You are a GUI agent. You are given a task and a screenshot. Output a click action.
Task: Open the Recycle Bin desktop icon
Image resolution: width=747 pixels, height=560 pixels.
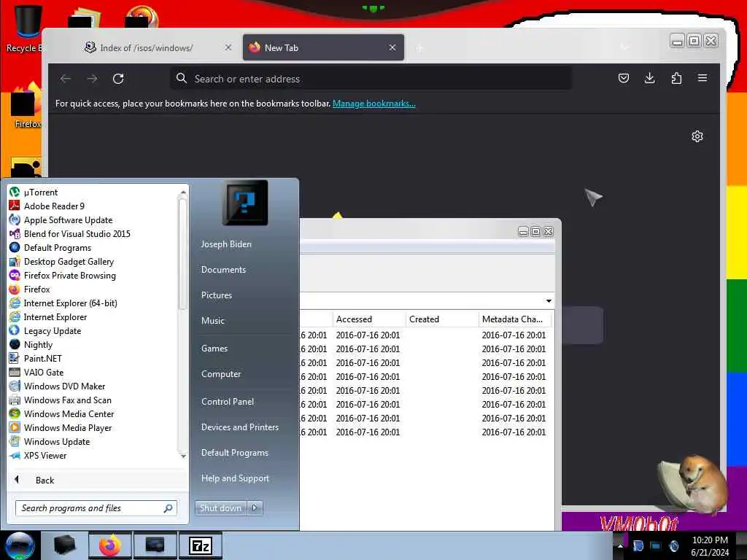pos(28,28)
